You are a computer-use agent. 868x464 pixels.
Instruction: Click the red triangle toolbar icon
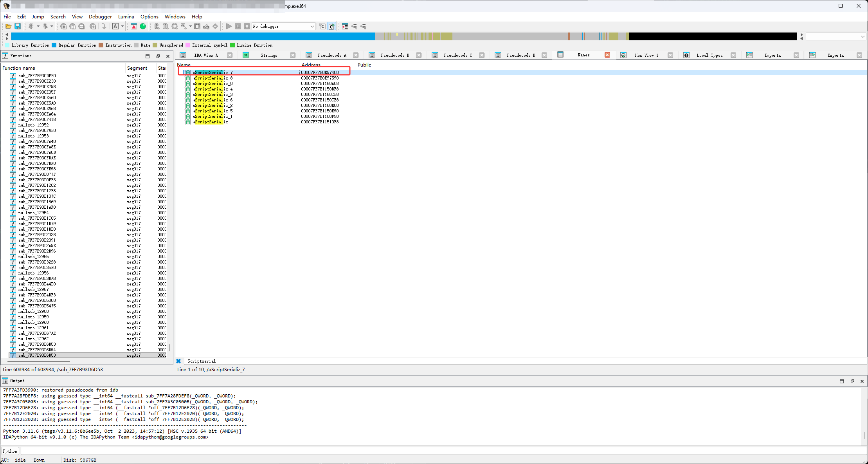(134, 26)
